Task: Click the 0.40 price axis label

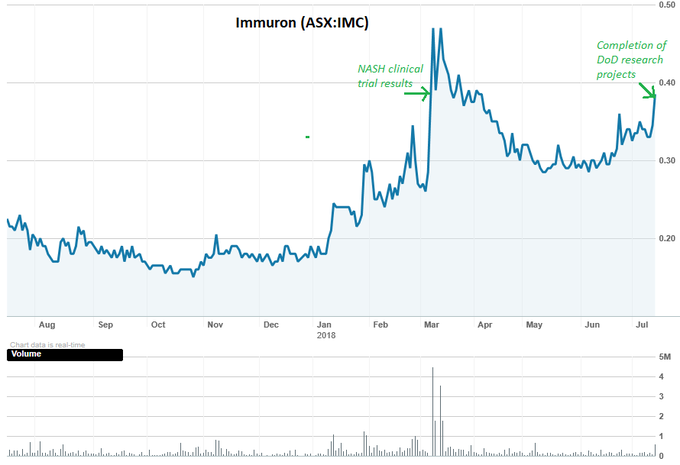Action: (667, 82)
